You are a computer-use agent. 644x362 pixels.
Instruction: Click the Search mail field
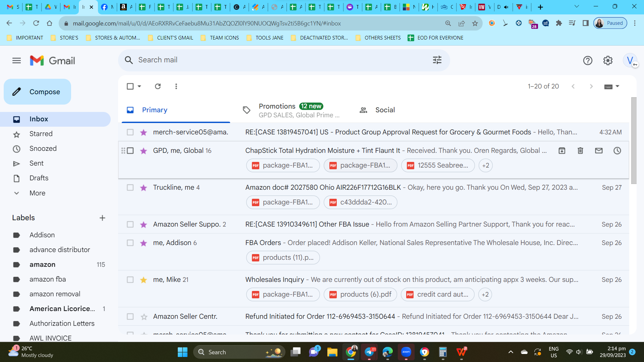[x=284, y=60]
